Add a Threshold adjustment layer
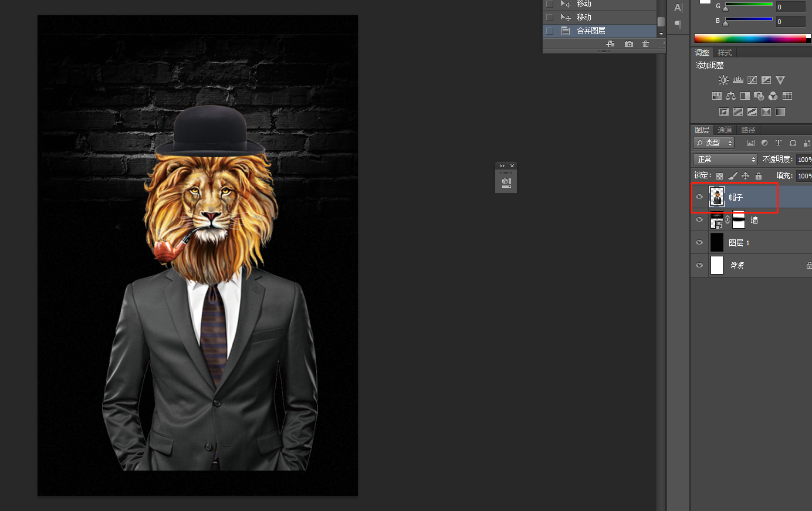Screen dimensions: 812x511 click(752, 112)
